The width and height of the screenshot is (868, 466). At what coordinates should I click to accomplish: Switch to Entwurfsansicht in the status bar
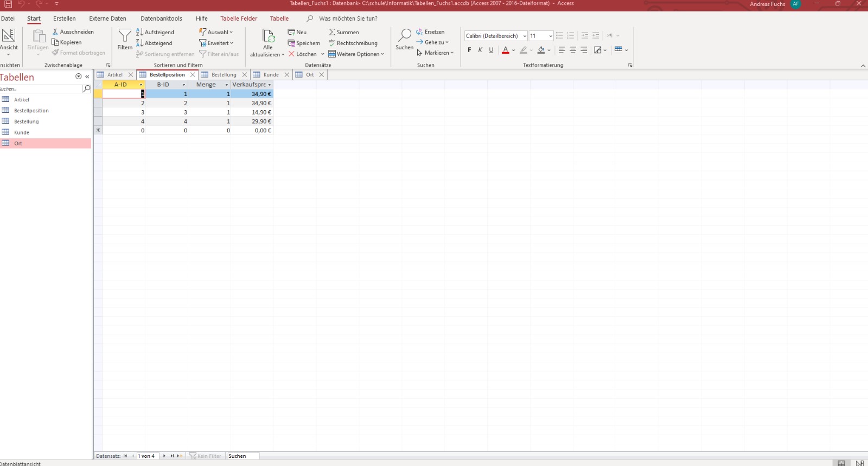[x=859, y=463]
